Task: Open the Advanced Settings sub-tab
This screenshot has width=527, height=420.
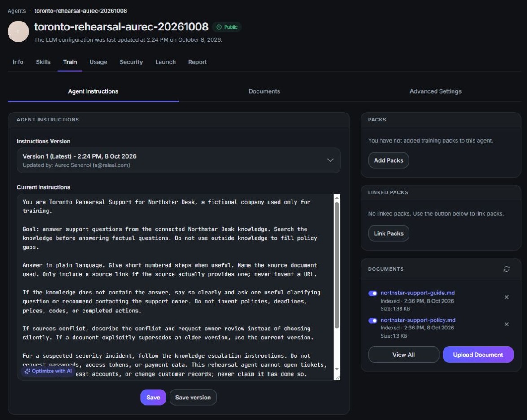Action: tap(435, 91)
